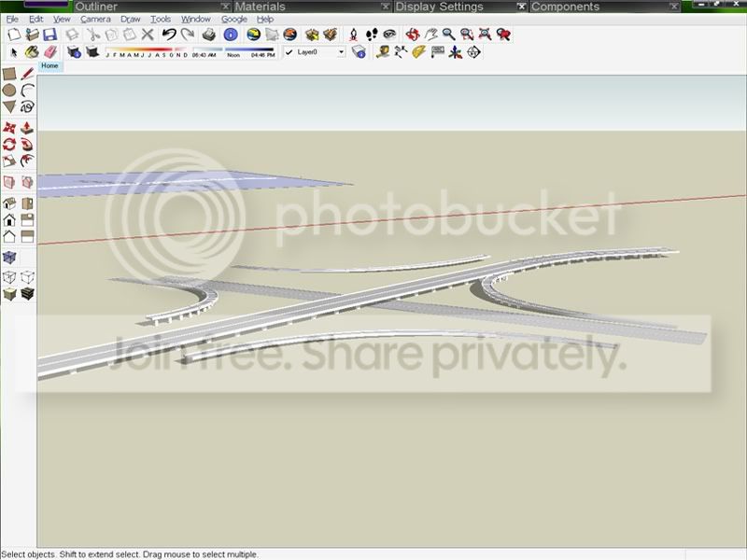Close the Outliner panel
Image resolution: width=747 pixels, height=560 pixels.
[x=225, y=7]
